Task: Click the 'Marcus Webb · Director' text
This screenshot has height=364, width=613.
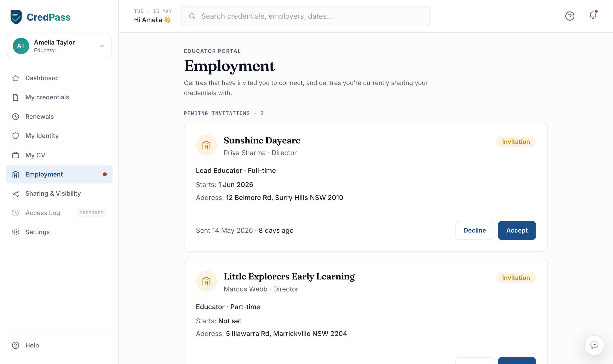Action: 261,289
